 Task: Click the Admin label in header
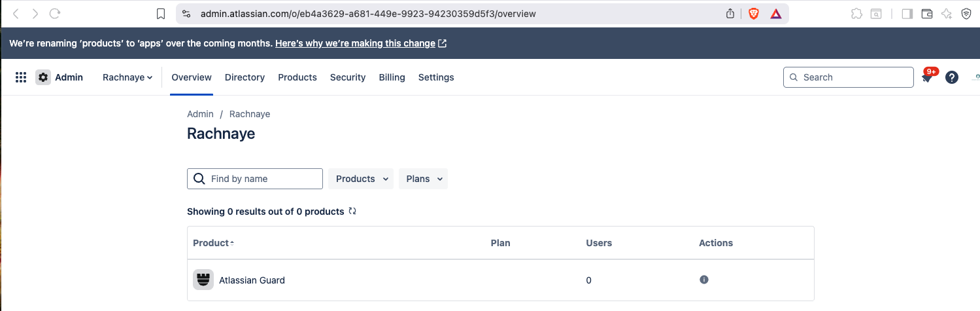click(69, 77)
